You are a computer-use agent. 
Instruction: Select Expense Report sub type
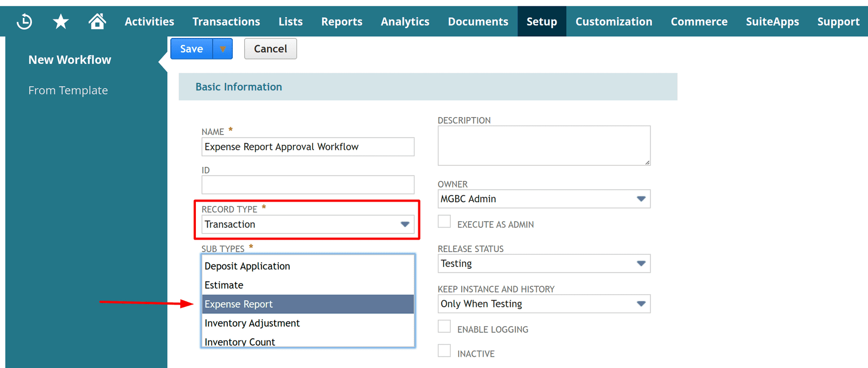coord(308,304)
